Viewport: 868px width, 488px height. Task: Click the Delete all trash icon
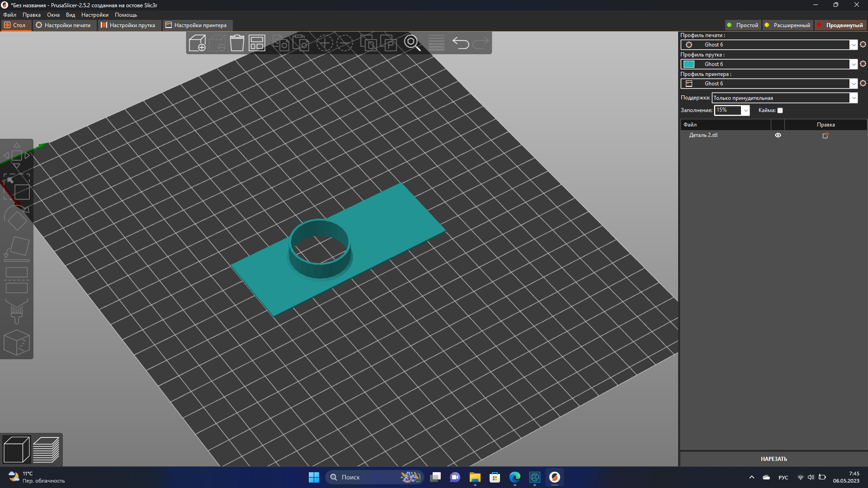click(x=237, y=43)
